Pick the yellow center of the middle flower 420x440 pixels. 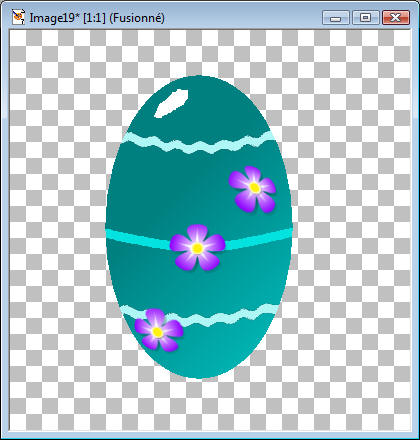tap(197, 248)
